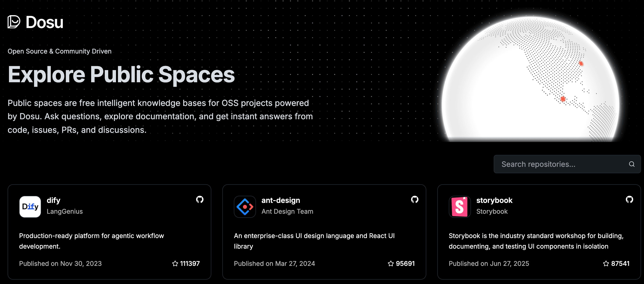Viewport: 644px width, 284px height.
Task: Click the dify logo thumbnail
Action: pyautogui.click(x=30, y=207)
